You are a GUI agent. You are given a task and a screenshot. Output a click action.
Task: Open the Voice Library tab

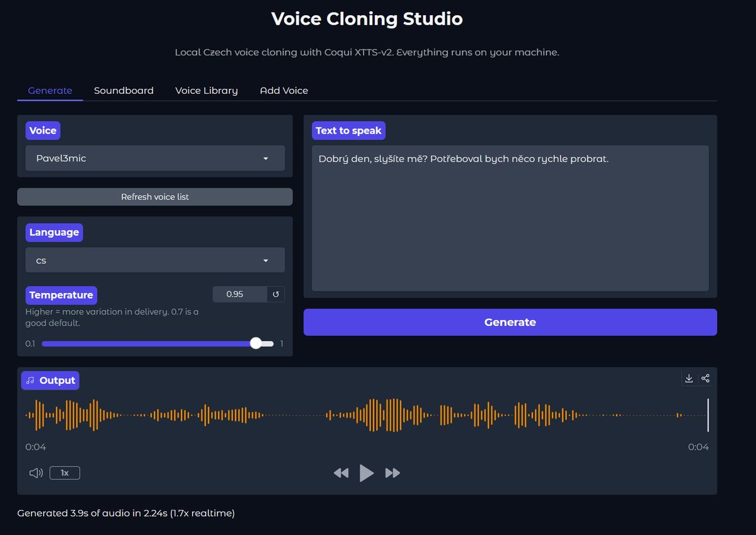206,91
